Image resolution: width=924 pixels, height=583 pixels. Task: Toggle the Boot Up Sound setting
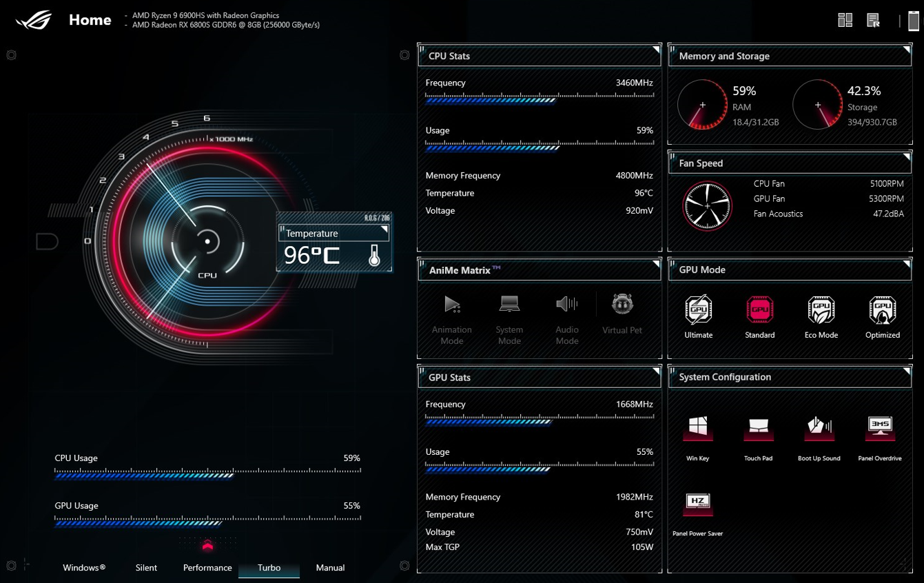coord(819,428)
